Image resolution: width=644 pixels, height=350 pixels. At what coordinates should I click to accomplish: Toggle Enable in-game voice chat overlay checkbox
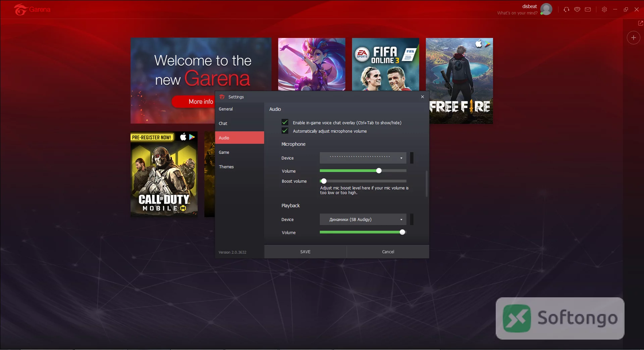click(x=285, y=122)
